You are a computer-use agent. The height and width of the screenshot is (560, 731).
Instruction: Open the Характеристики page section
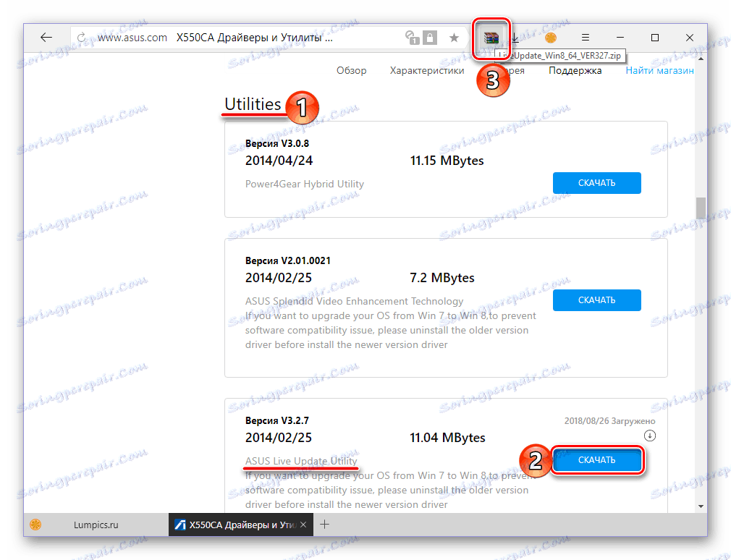[x=427, y=70]
